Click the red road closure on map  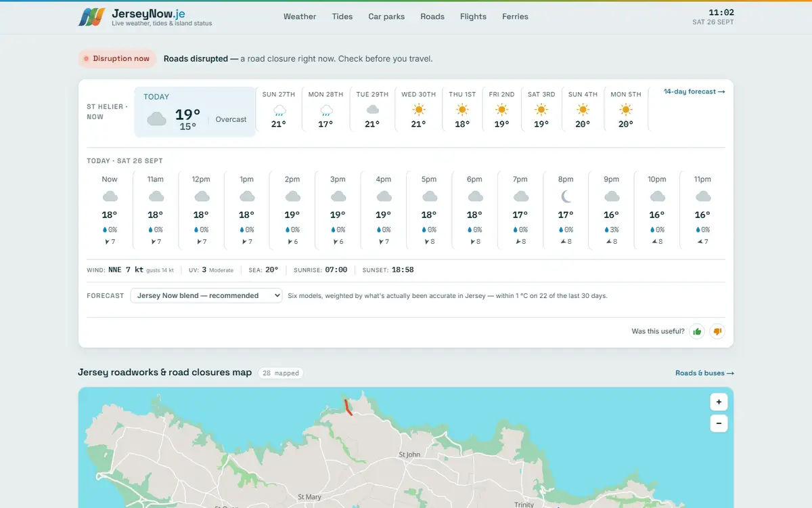click(348, 407)
